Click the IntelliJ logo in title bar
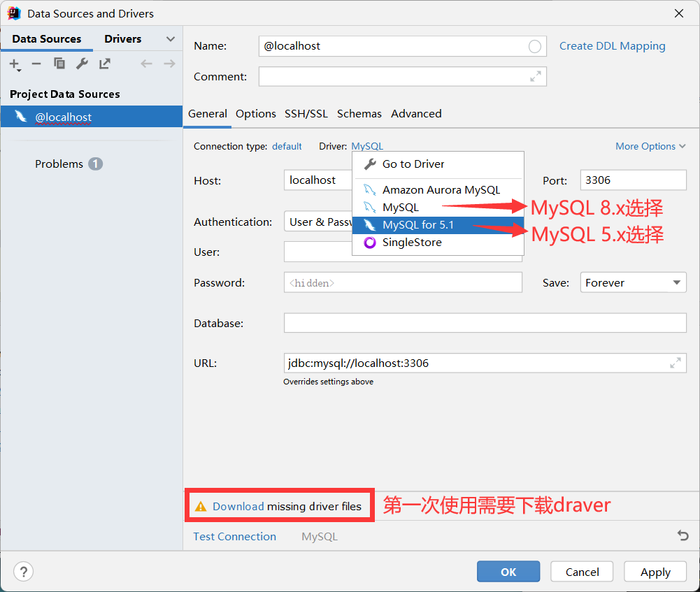 (14, 13)
